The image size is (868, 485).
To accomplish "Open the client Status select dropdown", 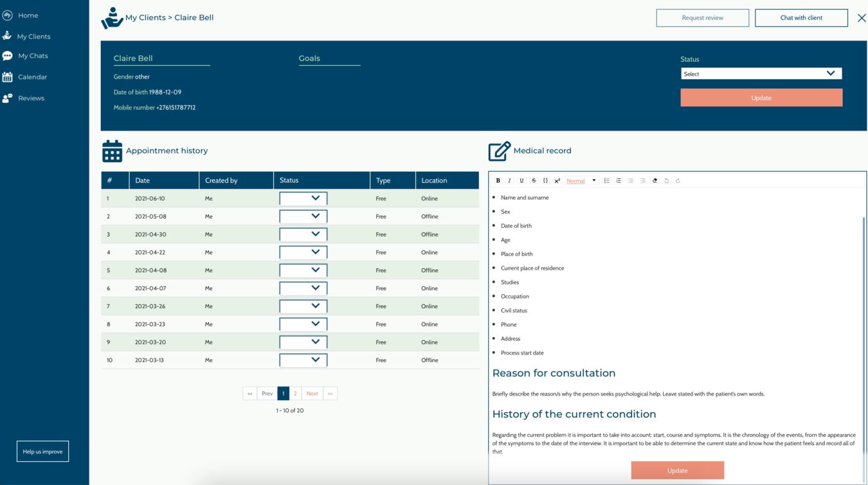I will click(x=761, y=74).
